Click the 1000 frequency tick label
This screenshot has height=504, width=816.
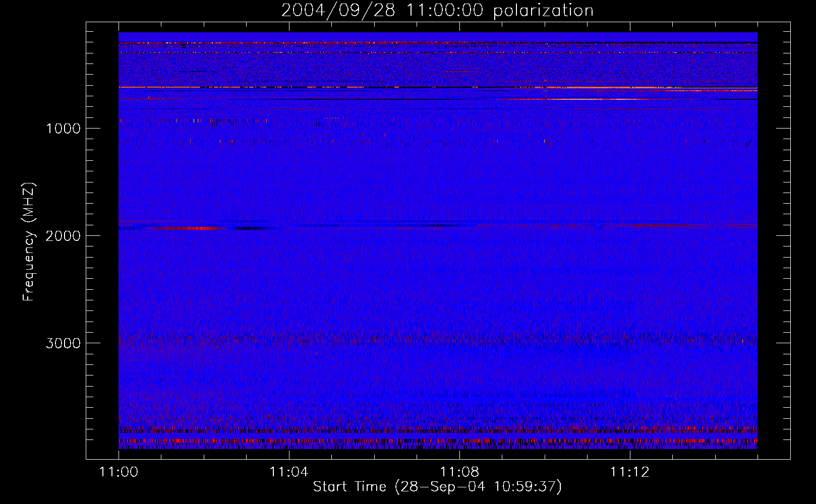click(63, 129)
